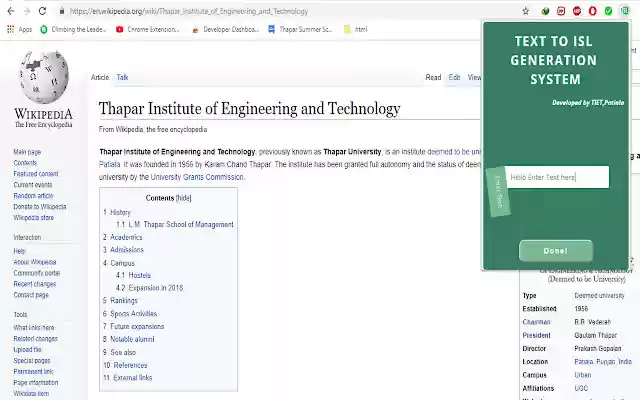This screenshot has width=640, height=400.
Task: Jump to 3 Admissions section
Action: [x=123, y=249]
